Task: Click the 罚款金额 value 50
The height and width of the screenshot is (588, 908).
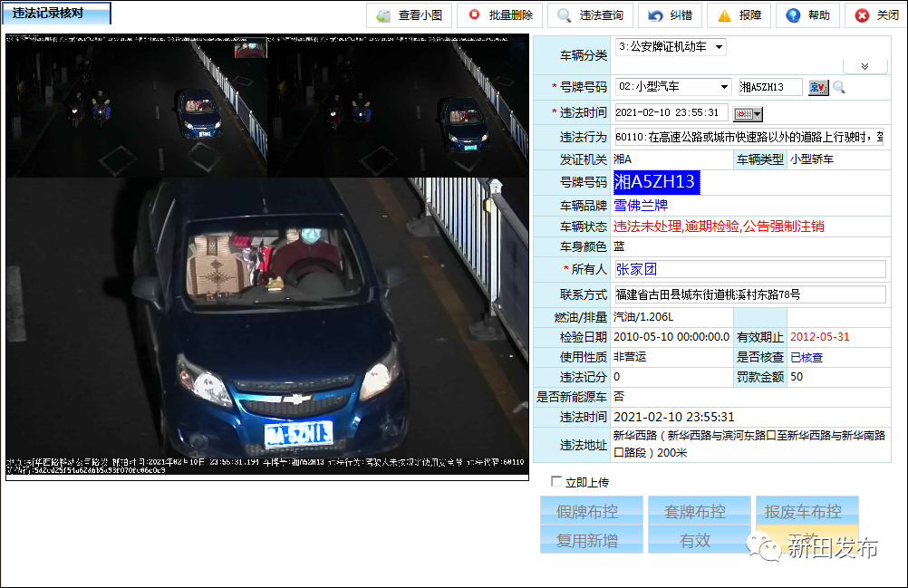Action: coord(797,377)
